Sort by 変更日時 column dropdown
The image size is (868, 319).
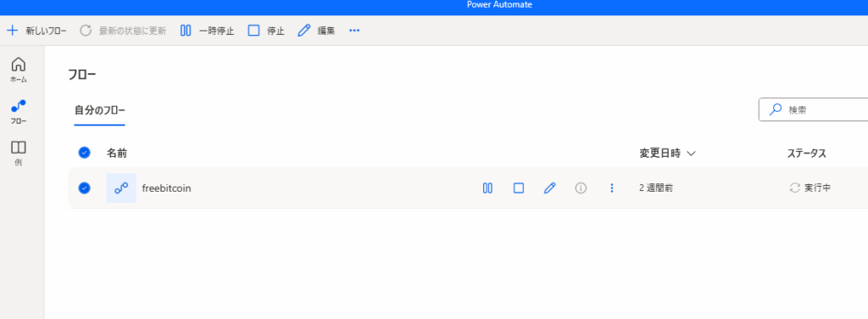click(667, 154)
